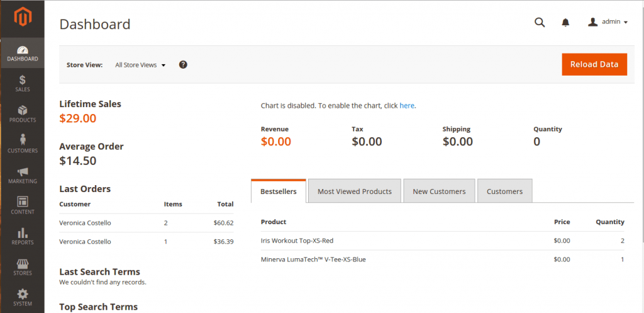Open the Content layout icon
This screenshot has width=644, height=313.
click(x=23, y=202)
